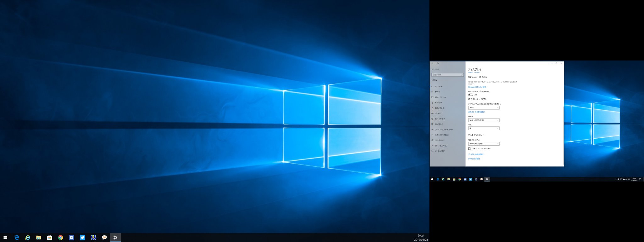The height and width of the screenshot is (242, 644).
Task: Show hidden tray icons chevron
Action: (616, 179)
